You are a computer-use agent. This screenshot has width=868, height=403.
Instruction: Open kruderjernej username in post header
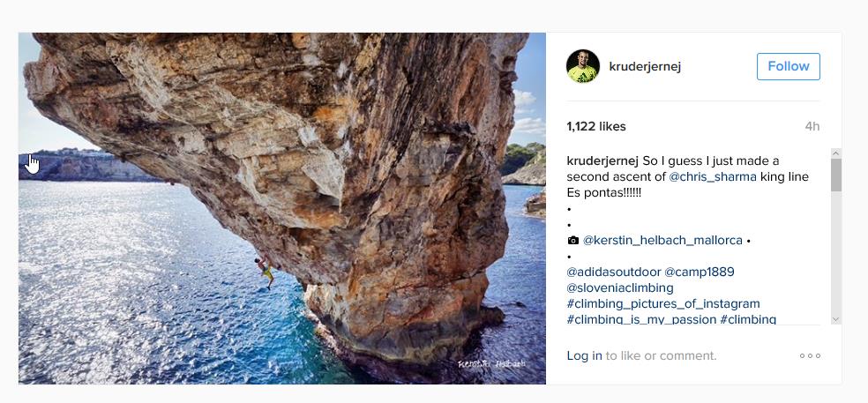[645, 66]
